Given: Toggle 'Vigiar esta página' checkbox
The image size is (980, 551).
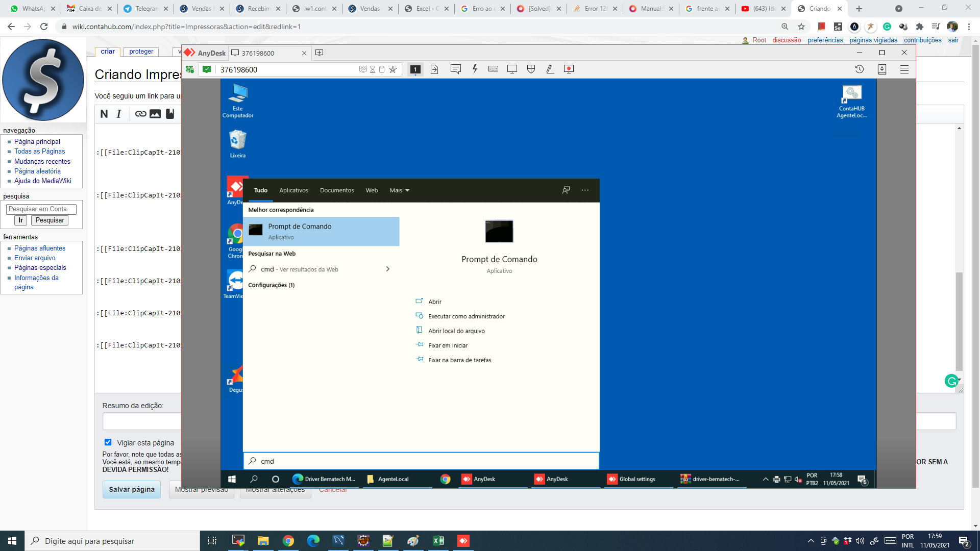Looking at the screenshot, I should point(108,442).
